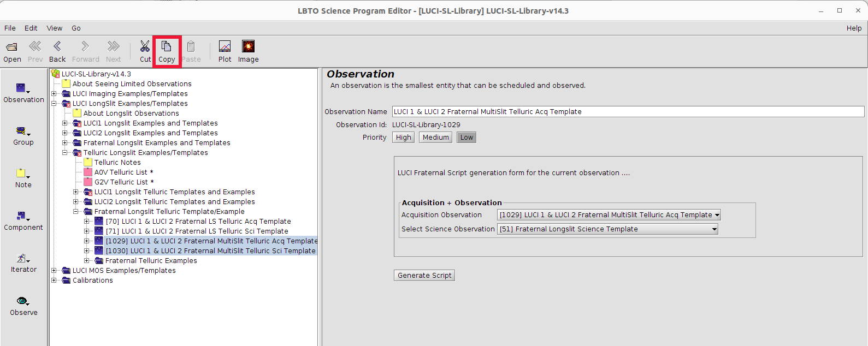
Task: Open the File menu
Action: point(10,28)
